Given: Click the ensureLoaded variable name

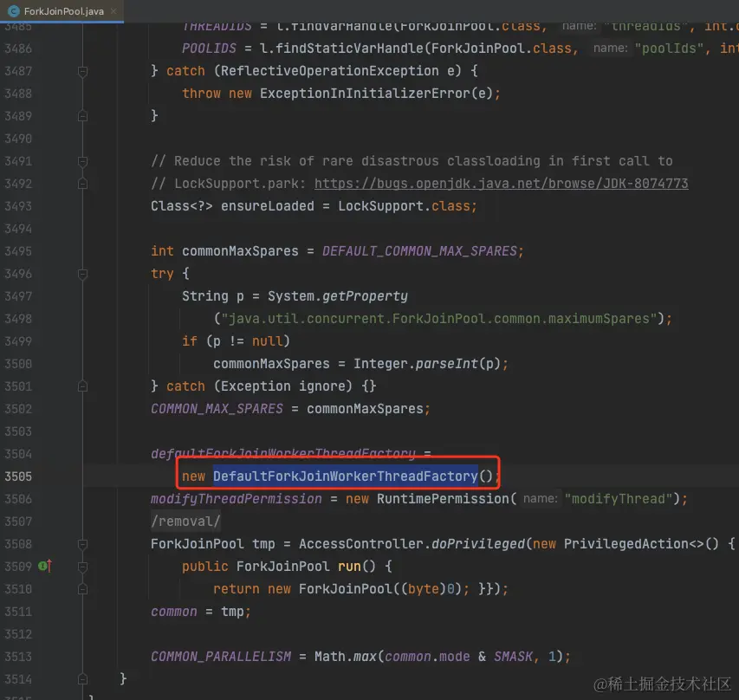Looking at the screenshot, I should click(x=267, y=206).
